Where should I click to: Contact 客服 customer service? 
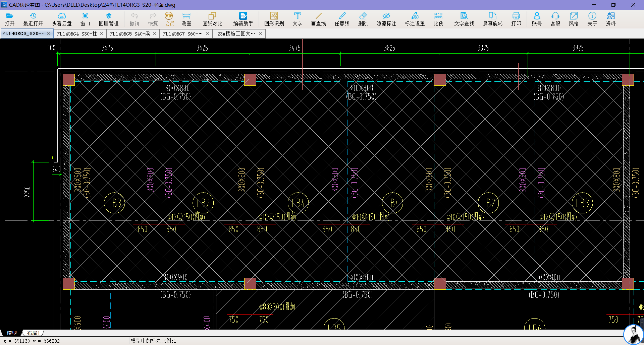click(555, 19)
